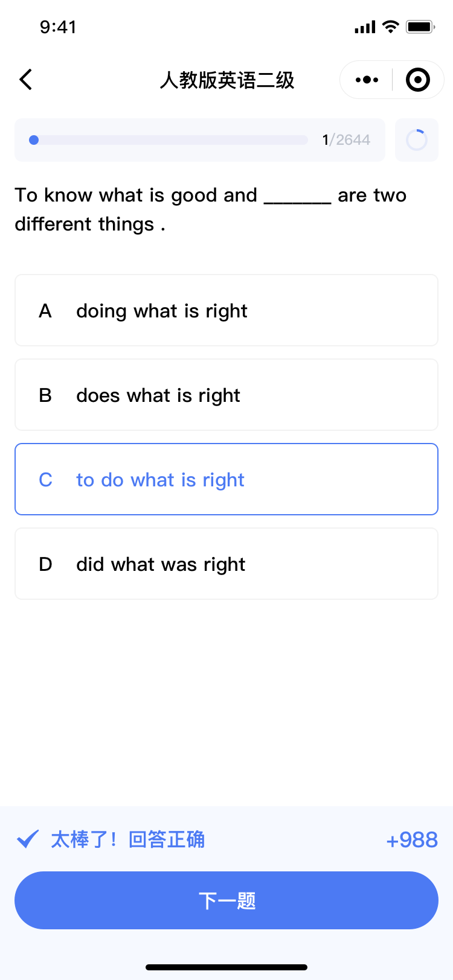This screenshot has width=453, height=980.
Task: Tap the blue checkmark correct icon
Action: (x=28, y=839)
